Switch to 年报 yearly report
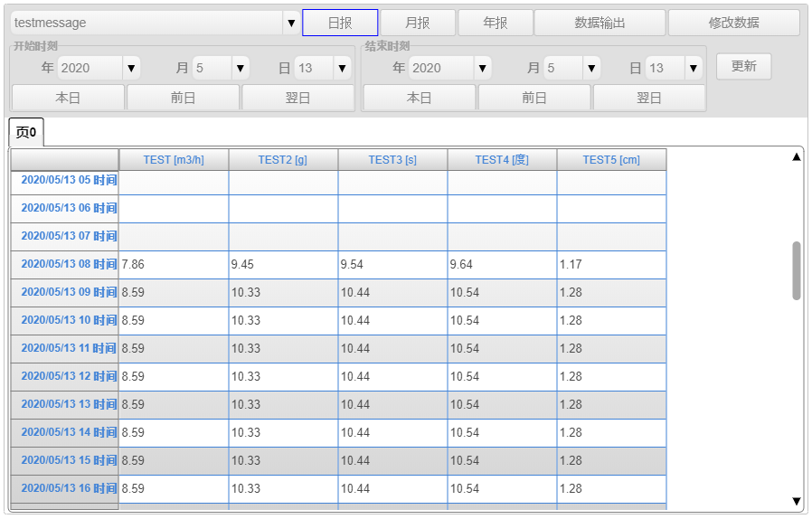 click(x=496, y=23)
